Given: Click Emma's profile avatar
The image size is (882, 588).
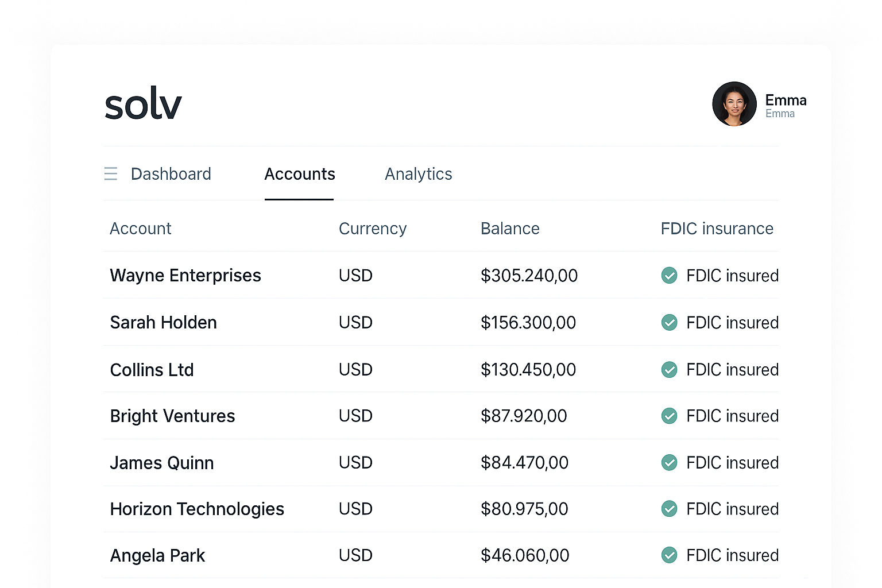Looking at the screenshot, I should 734,104.
